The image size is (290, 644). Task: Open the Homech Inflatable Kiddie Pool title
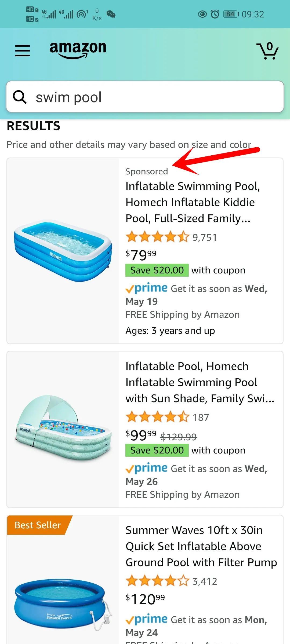[x=193, y=202]
